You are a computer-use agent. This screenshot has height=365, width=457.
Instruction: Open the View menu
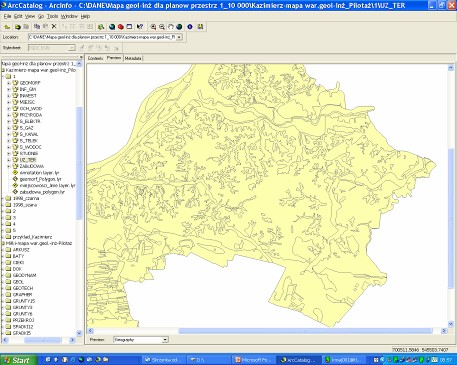tap(30, 16)
